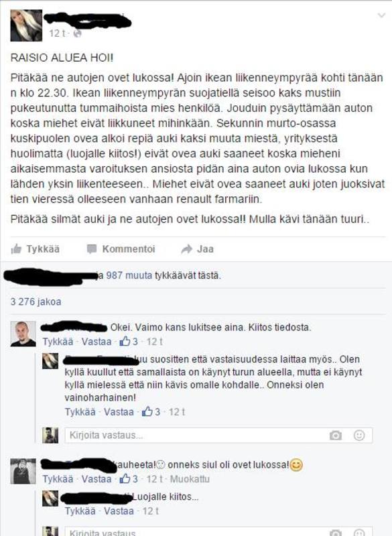This screenshot has width=392, height=536.
Task: Like the post with the Tykkää thumb icon
Action: tap(36, 249)
